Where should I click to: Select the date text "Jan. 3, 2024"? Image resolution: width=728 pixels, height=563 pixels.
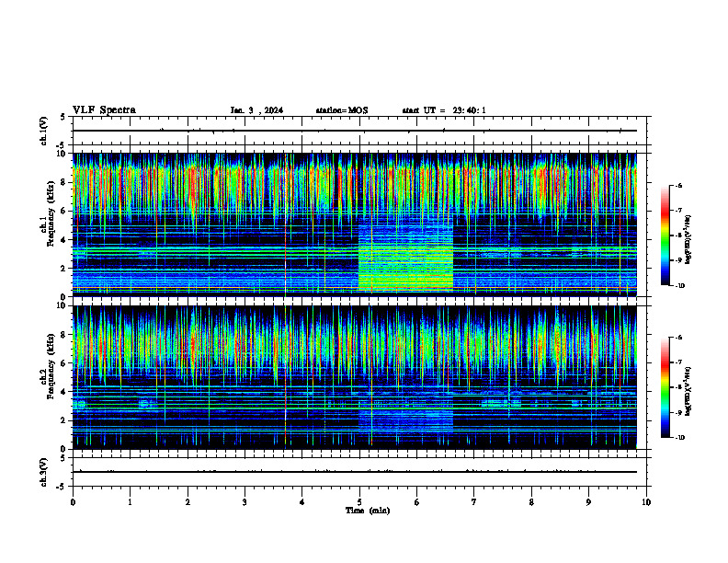[256, 110]
